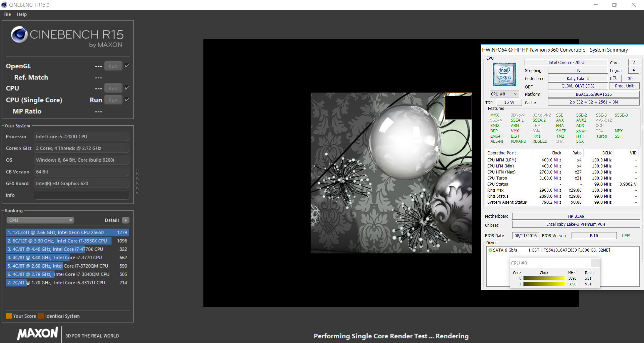Click the CPU HFM (Max) row
The image size is (644, 343).
pyautogui.click(x=562, y=172)
